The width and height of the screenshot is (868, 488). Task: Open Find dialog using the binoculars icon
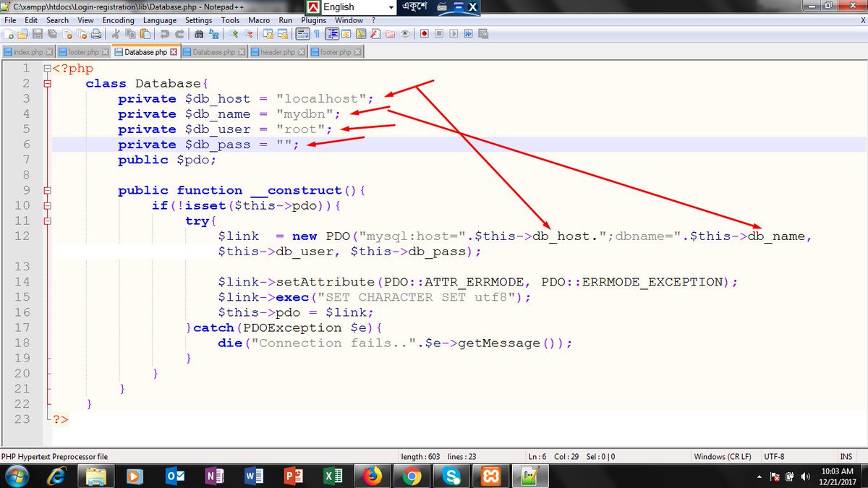click(197, 33)
